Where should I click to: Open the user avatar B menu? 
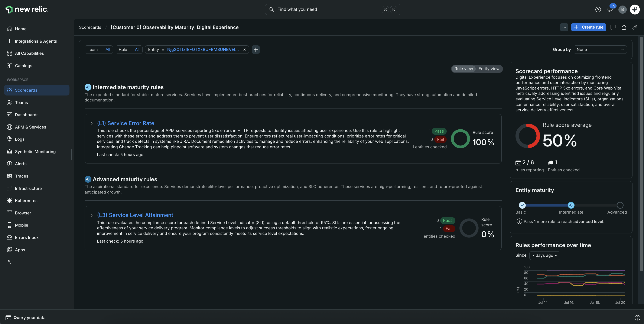click(x=622, y=10)
